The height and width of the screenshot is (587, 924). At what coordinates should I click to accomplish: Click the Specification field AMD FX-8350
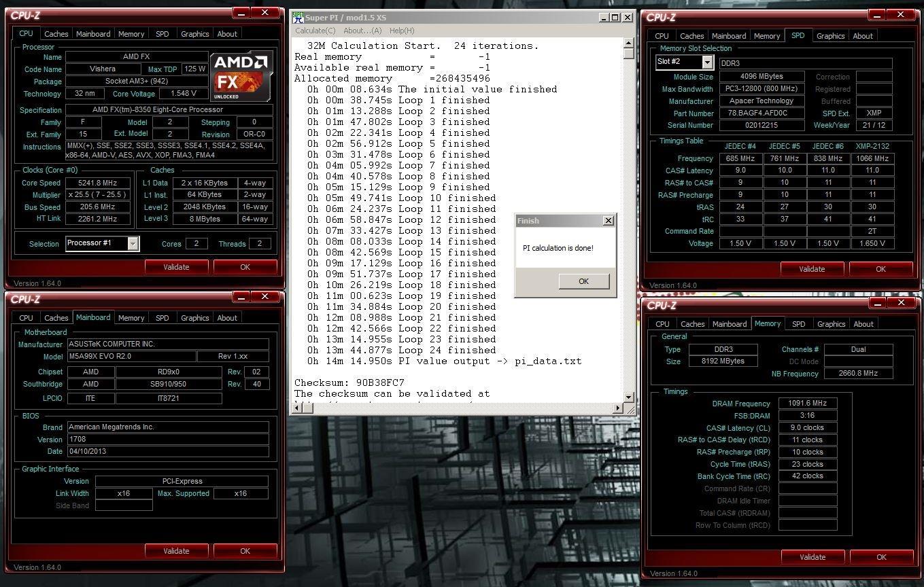point(169,109)
